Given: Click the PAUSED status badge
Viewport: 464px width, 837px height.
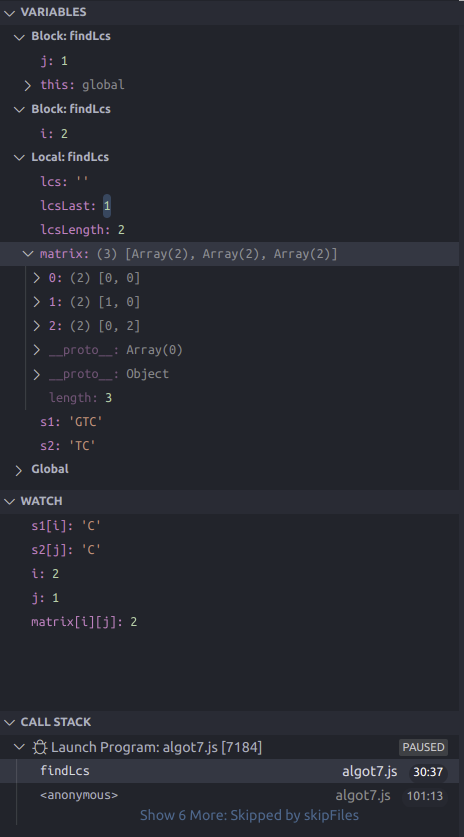Looking at the screenshot, I should 423,747.
